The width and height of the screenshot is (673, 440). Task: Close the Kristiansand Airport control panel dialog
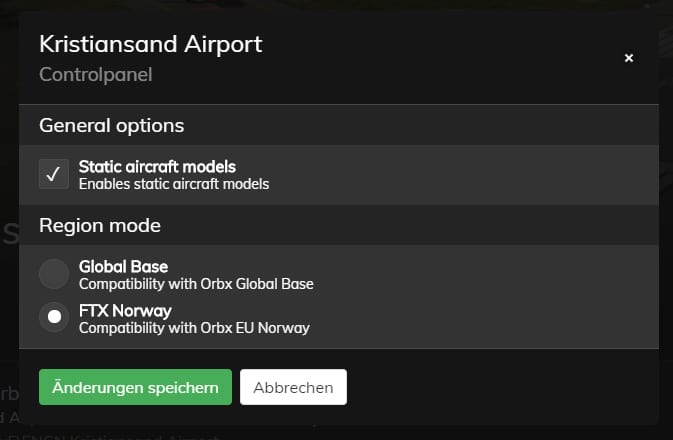[629, 58]
